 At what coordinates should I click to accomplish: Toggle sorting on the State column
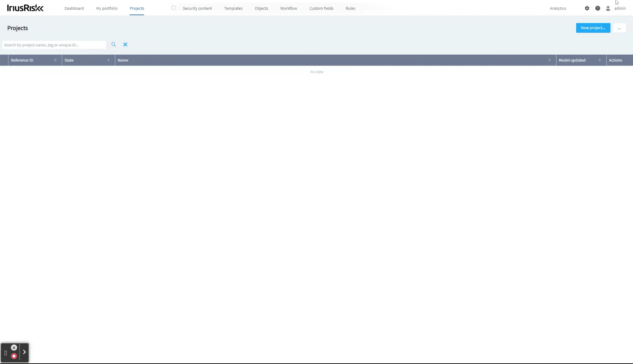pyautogui.click(x=108, y=60)
